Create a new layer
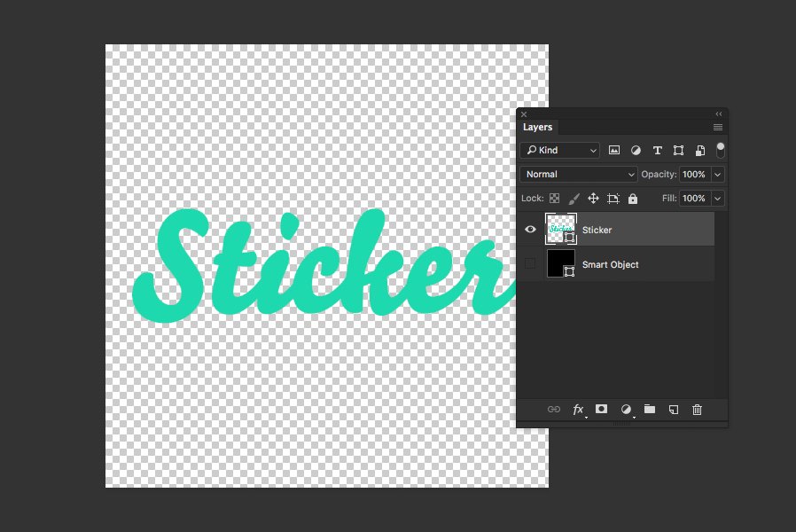The height and width of the screenshot is (532, 796). 674,409
